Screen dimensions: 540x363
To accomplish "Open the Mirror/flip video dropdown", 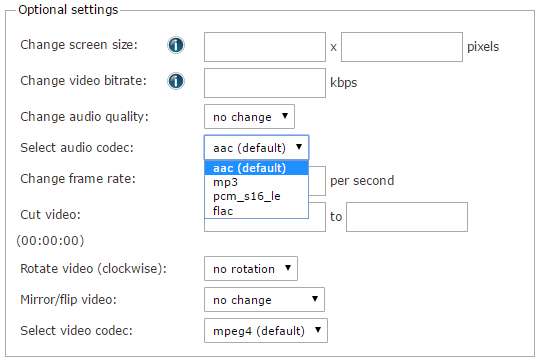I will [264, 300].
